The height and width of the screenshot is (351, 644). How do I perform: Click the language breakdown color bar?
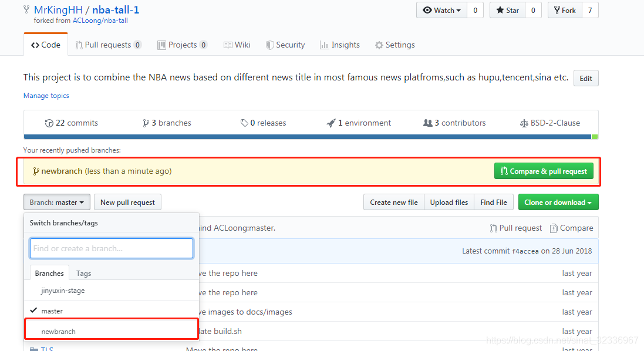(x=311, y=137)
